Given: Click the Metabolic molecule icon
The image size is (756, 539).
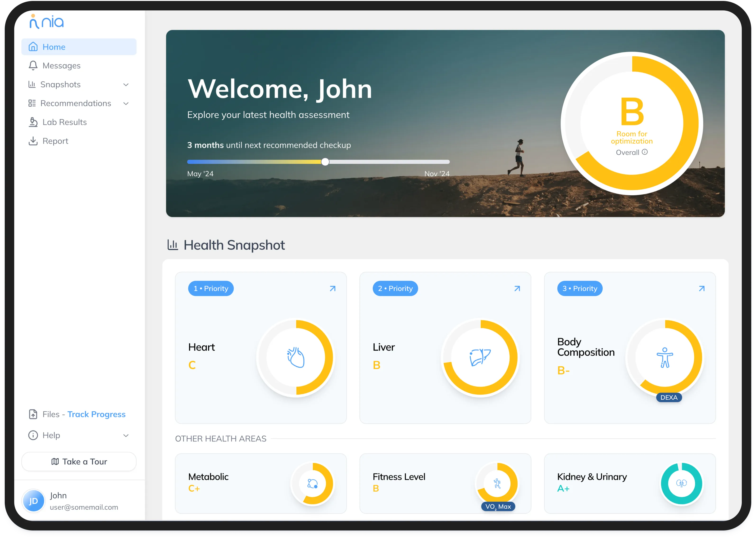Looking at the screenshot, I should 312,484.
